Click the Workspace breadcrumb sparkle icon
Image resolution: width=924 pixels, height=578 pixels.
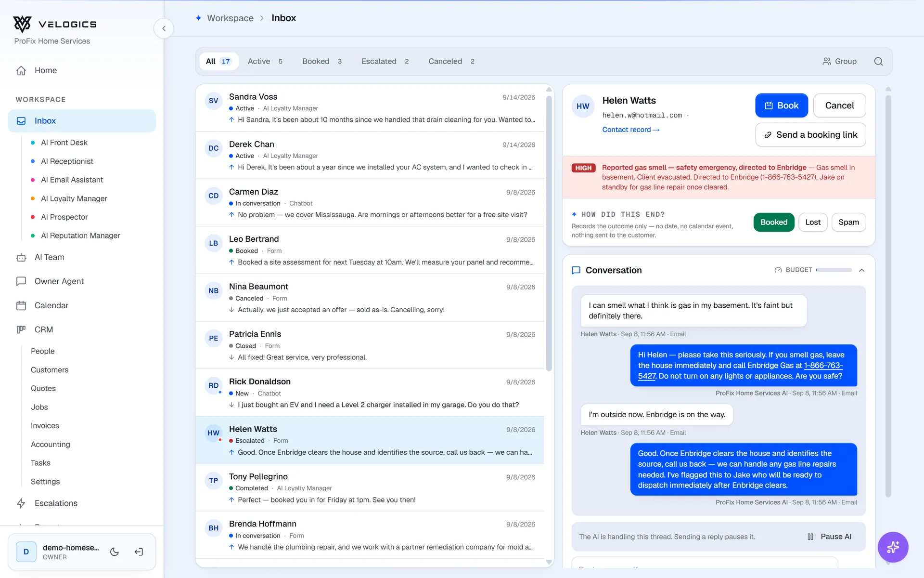(198, 18)
